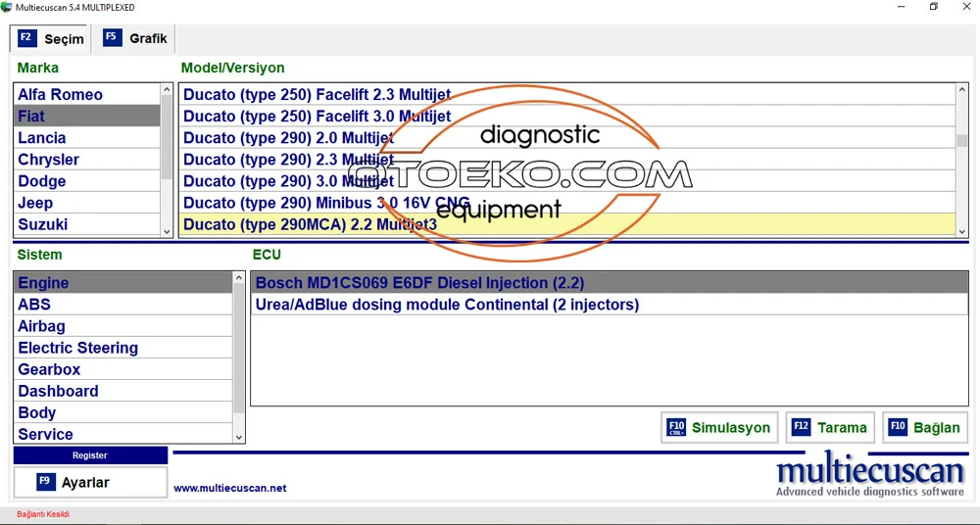Choose Ducato (type 290) 2.0 Multijet
The height and width of the screenshot is (525, 980).
coord(567,137)
